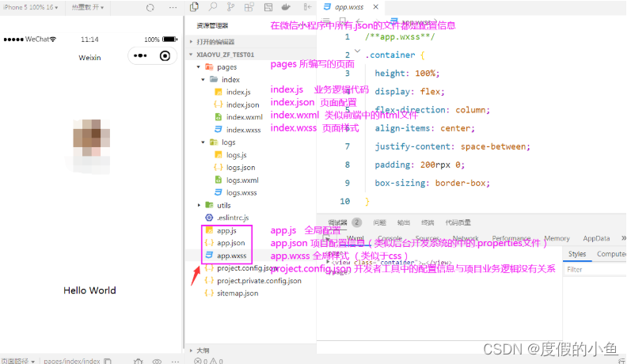Image resolution: width=631 pixels, height=364 pixels.
Task: Click the simulator refresh icon
Action: [150, 8]
